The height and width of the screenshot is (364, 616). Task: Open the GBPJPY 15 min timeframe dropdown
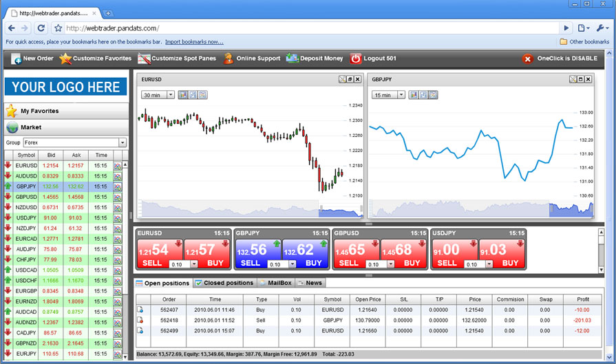401,95
